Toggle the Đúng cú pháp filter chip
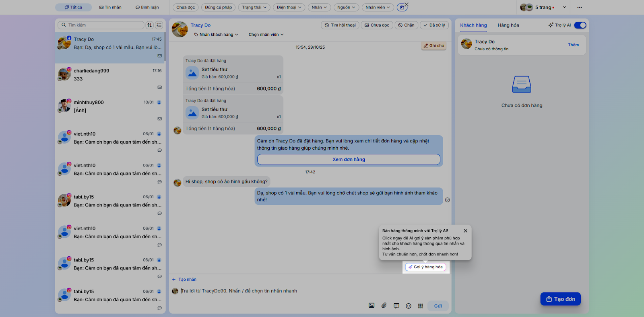This screenshot has height=317, width=644. pos(218,7)
